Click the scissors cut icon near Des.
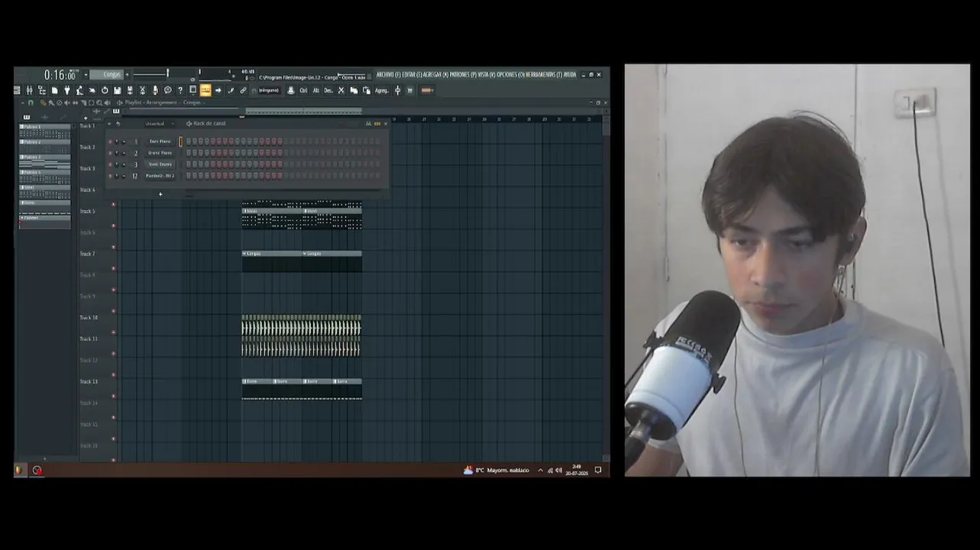This screenshot has height=550, width=980. tap(341, 90)
